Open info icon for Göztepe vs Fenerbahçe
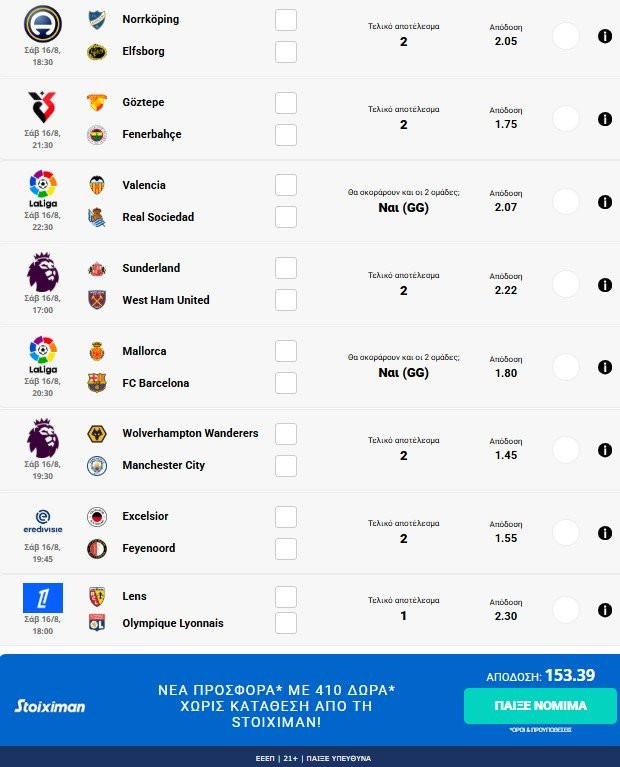 pos(605,119)
